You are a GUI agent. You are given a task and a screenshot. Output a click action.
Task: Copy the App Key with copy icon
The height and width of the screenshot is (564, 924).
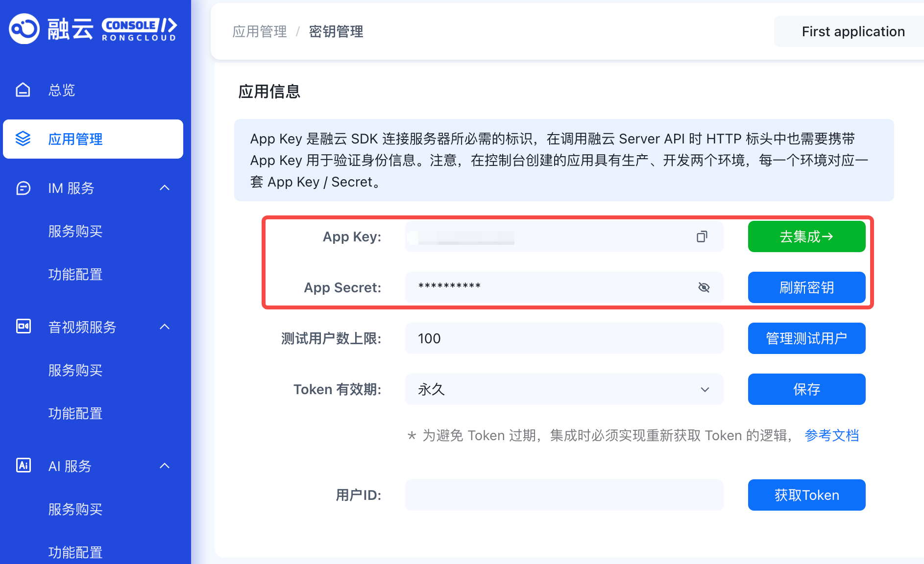[702, 237]
